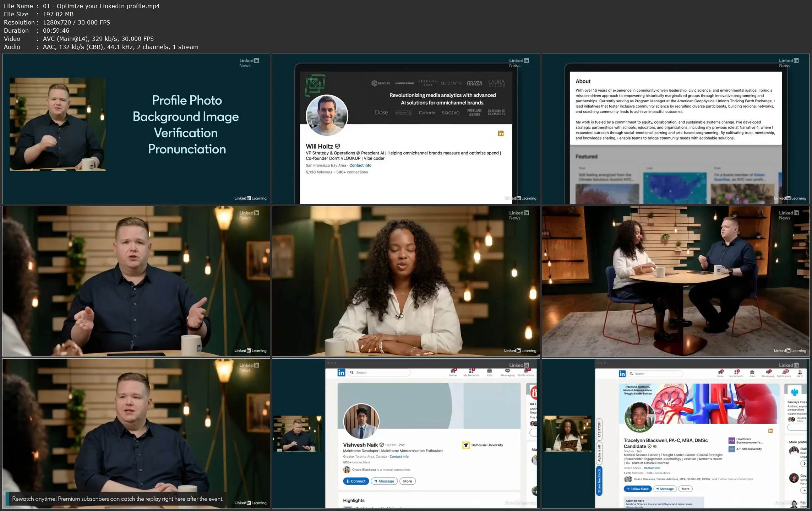Image resolution: width=812 pixels, height=511 pixels.
Task: Click the verification shield beside Tracelynn's name
Action: click(649, 446)
